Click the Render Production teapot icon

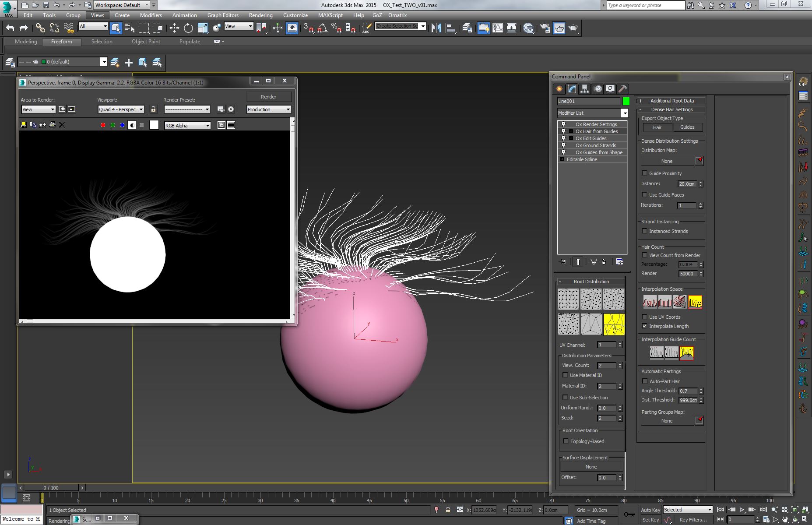pyautogui.click(x=573, y=28)
